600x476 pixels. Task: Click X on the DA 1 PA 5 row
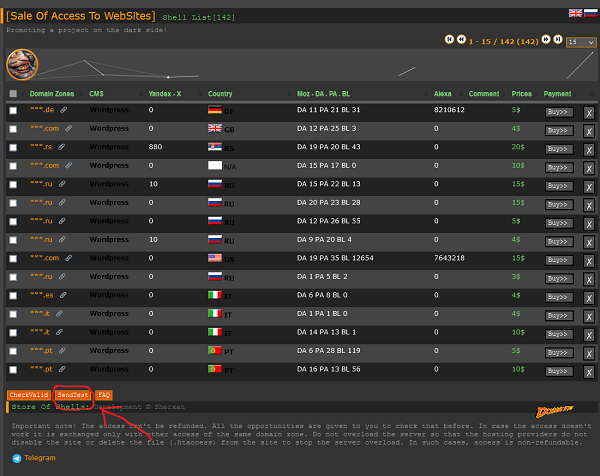pyautogui.click(x=589, y=280)
